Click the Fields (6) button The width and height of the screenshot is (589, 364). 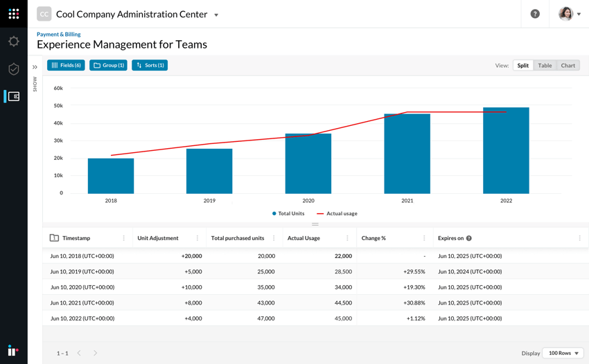(66, 65)
